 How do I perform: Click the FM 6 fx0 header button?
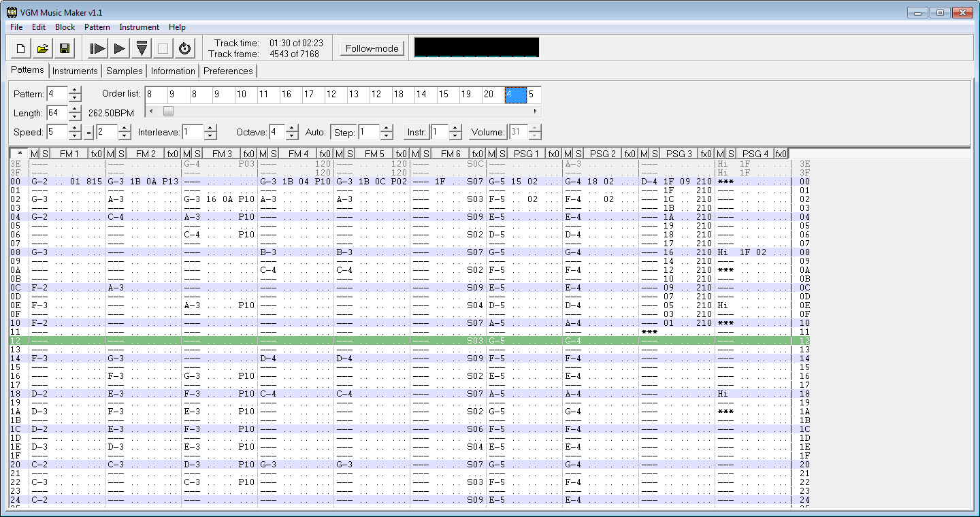coord(478,154)
